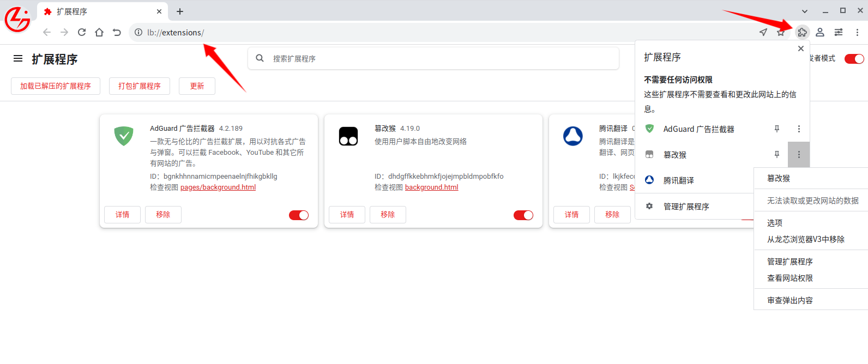Select AdGuard 广告拦截器 in the popup list
The height and width of the screenshot is (364, 868).
click(x=701, y=129)
